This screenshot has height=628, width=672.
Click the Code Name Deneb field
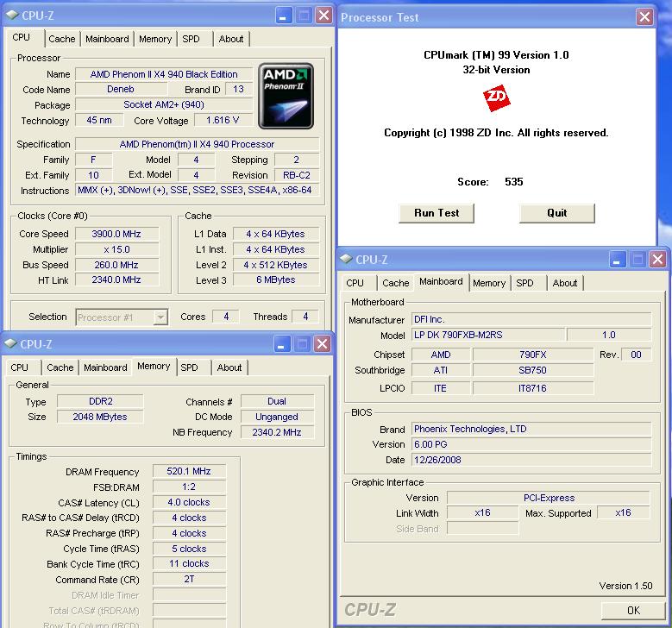click(121, 89)
